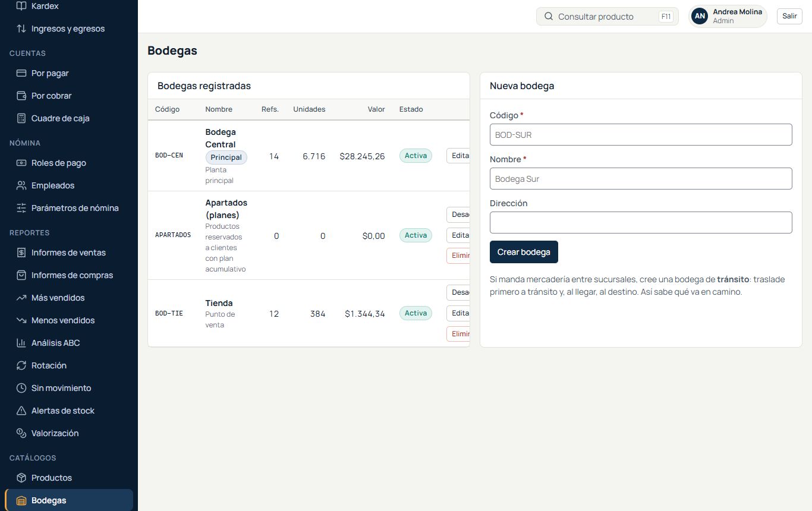Navigate to Productos catalog
The image size is (812, 511).
pyautogui.click(x=69, y=478)
